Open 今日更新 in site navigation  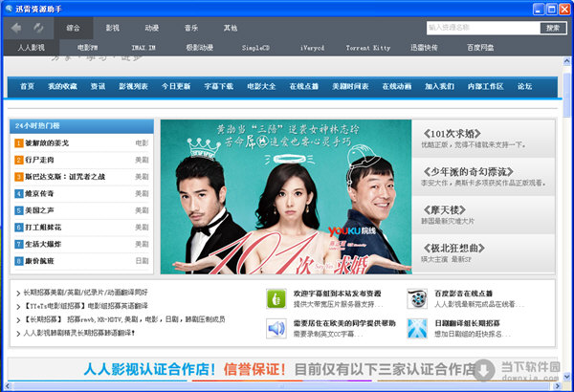pos(176,86)
